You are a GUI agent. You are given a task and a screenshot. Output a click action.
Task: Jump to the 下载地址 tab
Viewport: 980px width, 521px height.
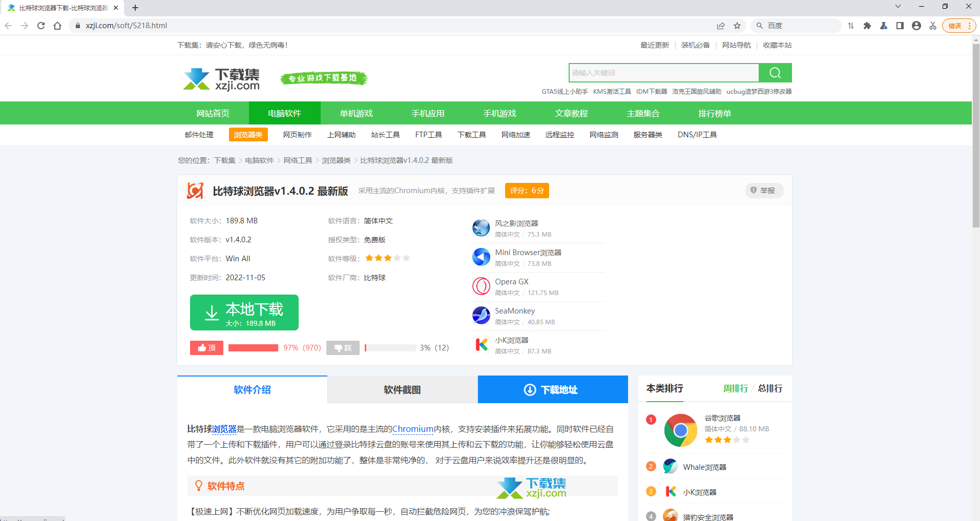553,390
